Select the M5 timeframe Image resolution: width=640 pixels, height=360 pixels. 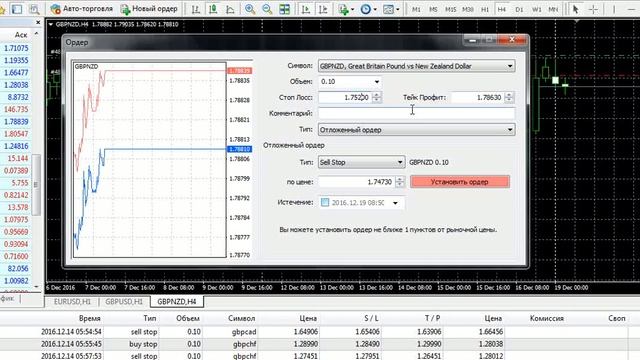point(433,9)
